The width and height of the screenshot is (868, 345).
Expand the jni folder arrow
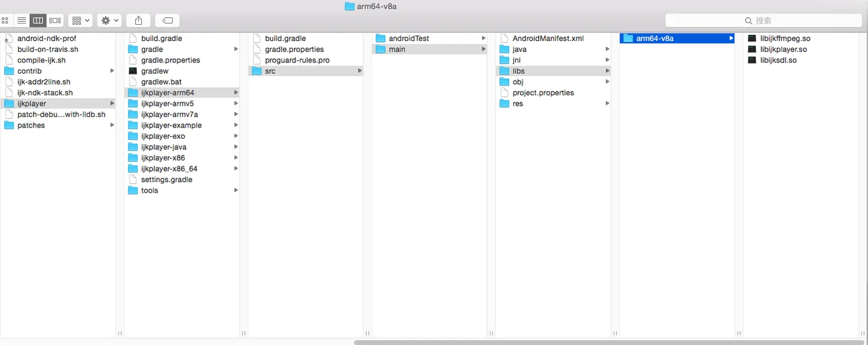tap(608, 60)
